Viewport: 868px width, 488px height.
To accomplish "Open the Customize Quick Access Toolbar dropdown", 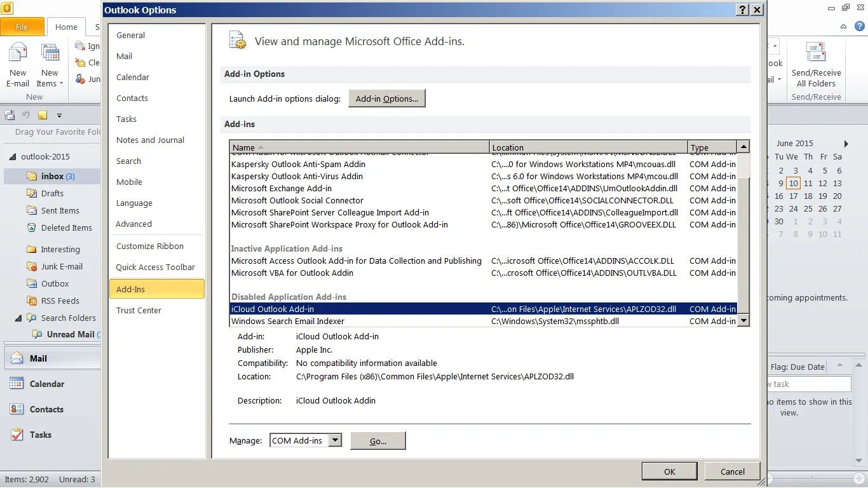I will [x=59, y=116].
